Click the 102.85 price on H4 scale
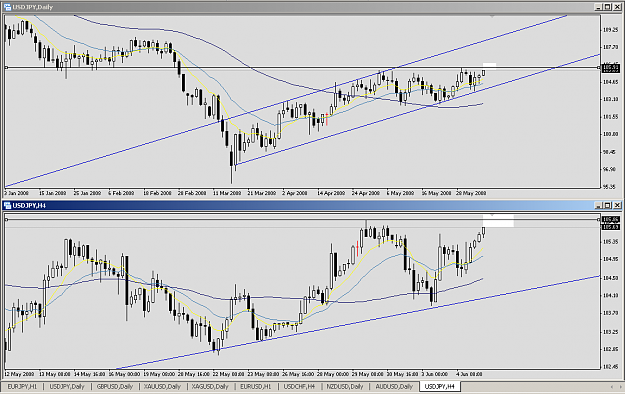625x394 pixels. (x=610, y=349)
